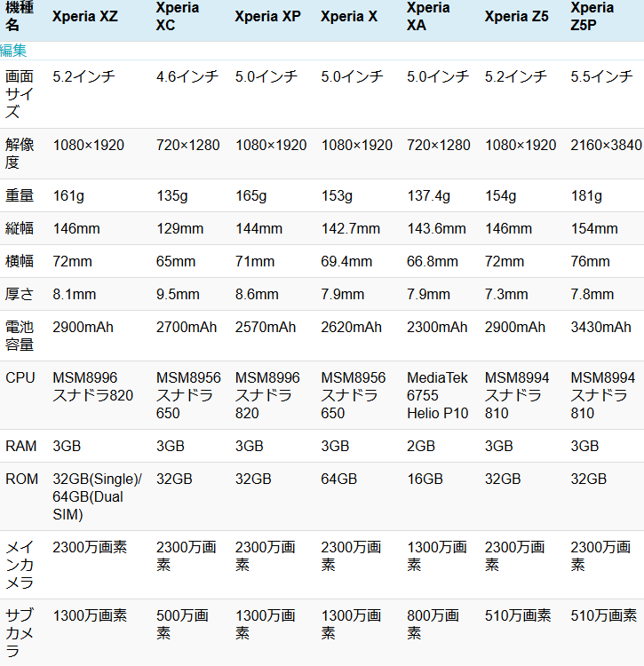Click the メインカメラ row label
Image resolution: width=644 pixels, height=666 pixels.
20,565
